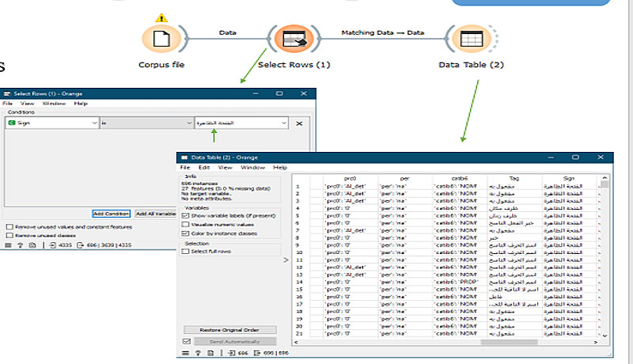
Task: Click the scroll-right arrow of the data table
Action: pos(596,342)
